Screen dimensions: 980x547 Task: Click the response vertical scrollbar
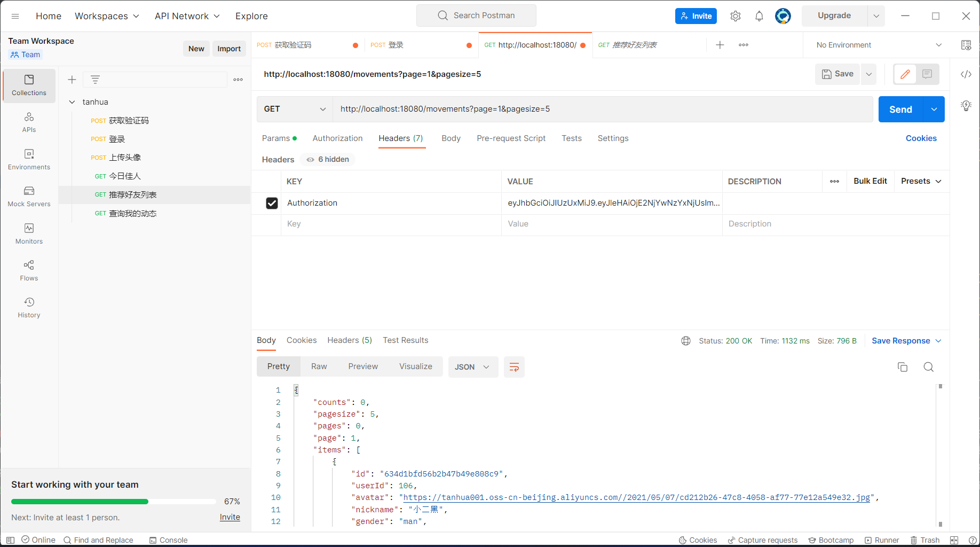pos(941,455)
